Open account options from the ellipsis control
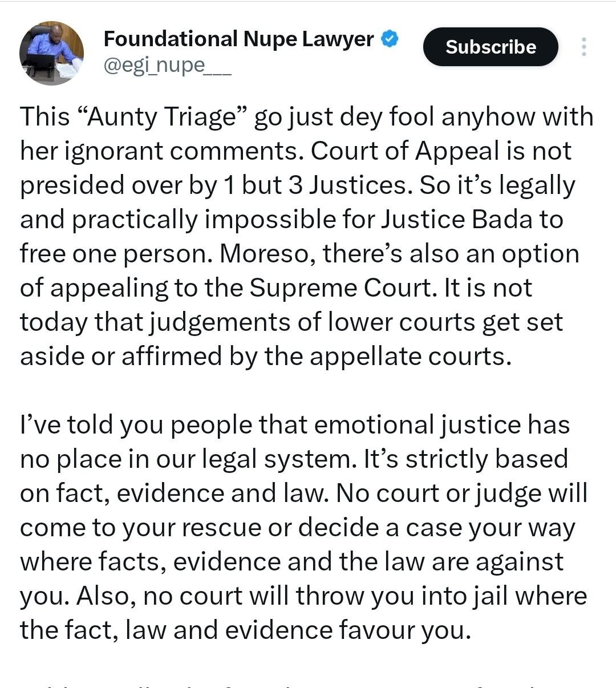 584,47
